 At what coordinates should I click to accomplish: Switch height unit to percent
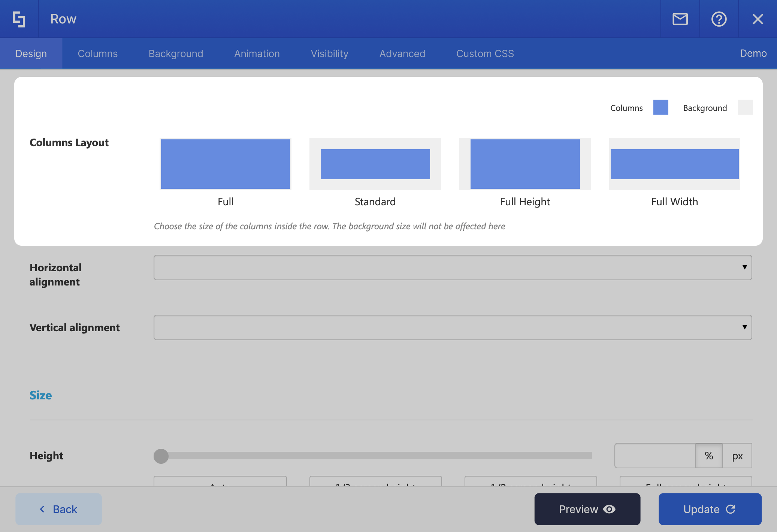(x=709, y=456)
